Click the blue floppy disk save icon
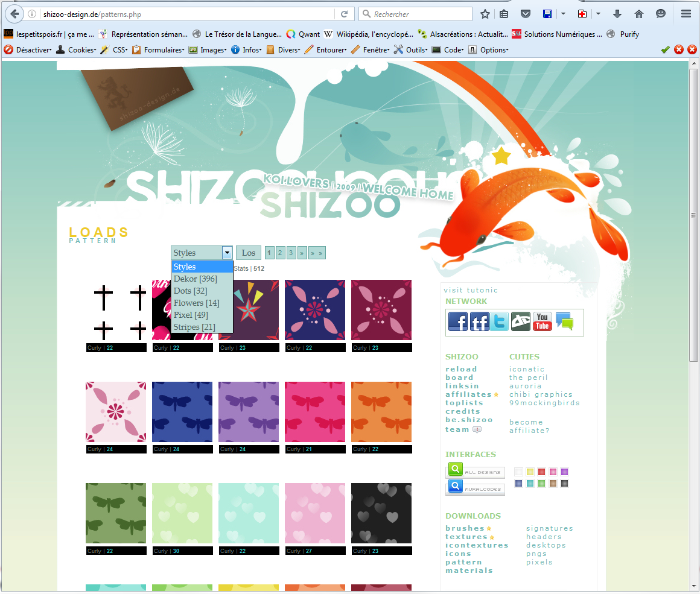The image size is (700, 594). point(547,14)
